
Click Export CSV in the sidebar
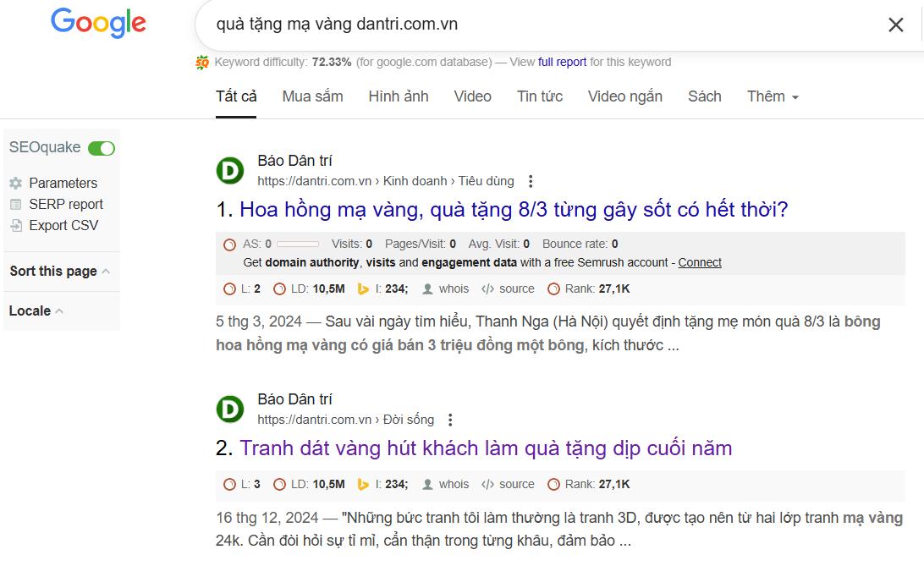point(63,226)
